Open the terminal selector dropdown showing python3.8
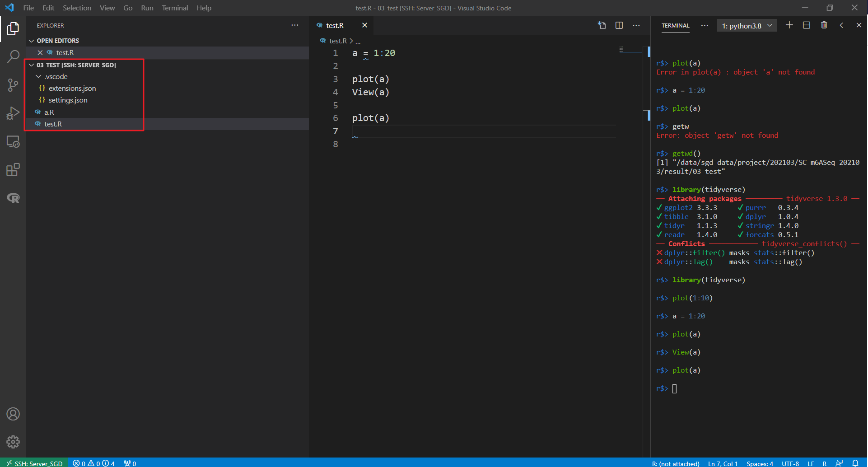Viewport: 868px width, 467px height. (746, 25)
